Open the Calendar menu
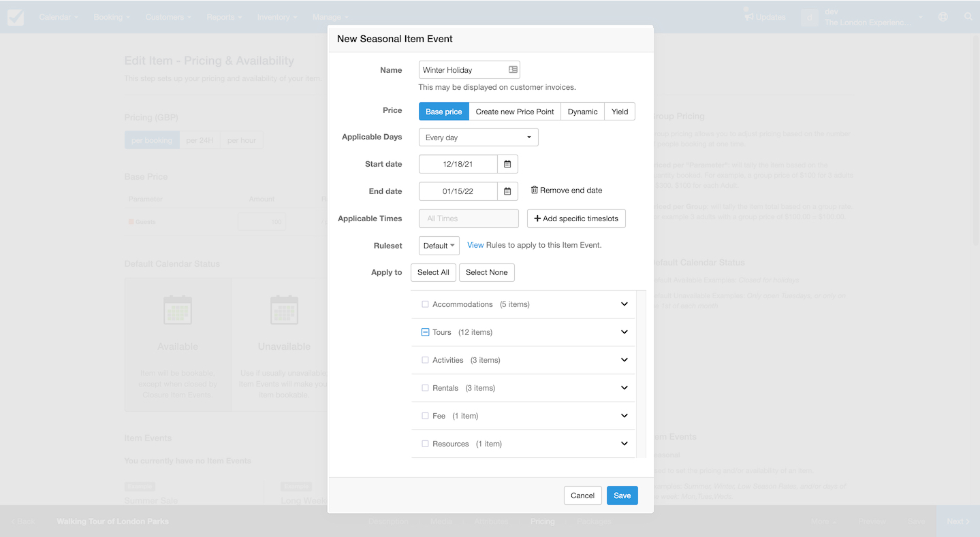The height and width of the screenshot is (537, 980). point(58,17)
